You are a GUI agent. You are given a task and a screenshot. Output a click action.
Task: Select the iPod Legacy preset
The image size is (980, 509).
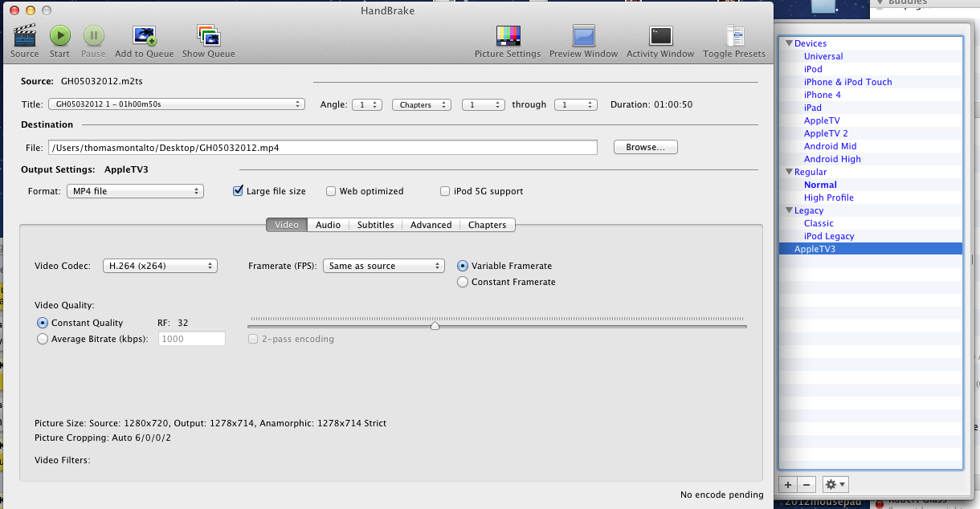click(829, 236)
